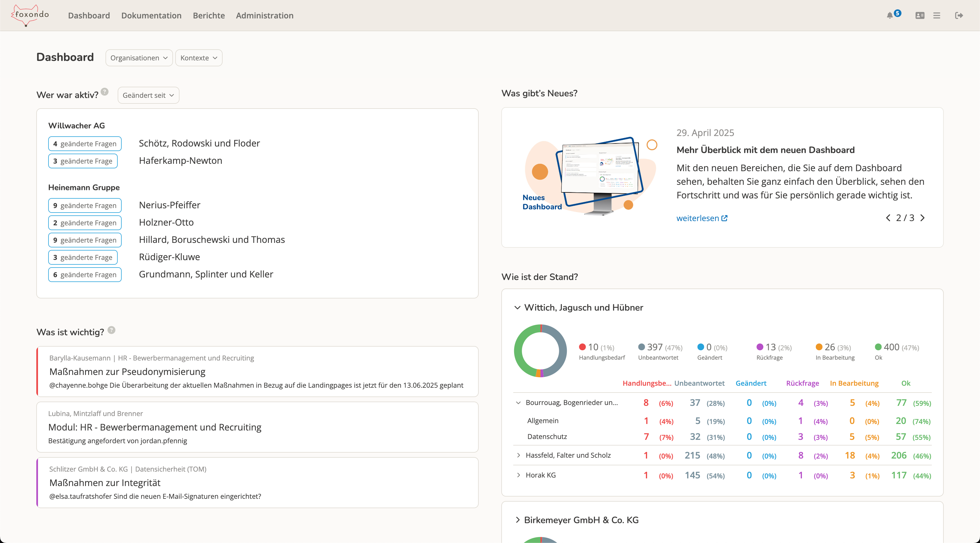Expand the Birkemeyer GmbH & Co. KG section
The image size is (980, 543).
tap(518, 520)
